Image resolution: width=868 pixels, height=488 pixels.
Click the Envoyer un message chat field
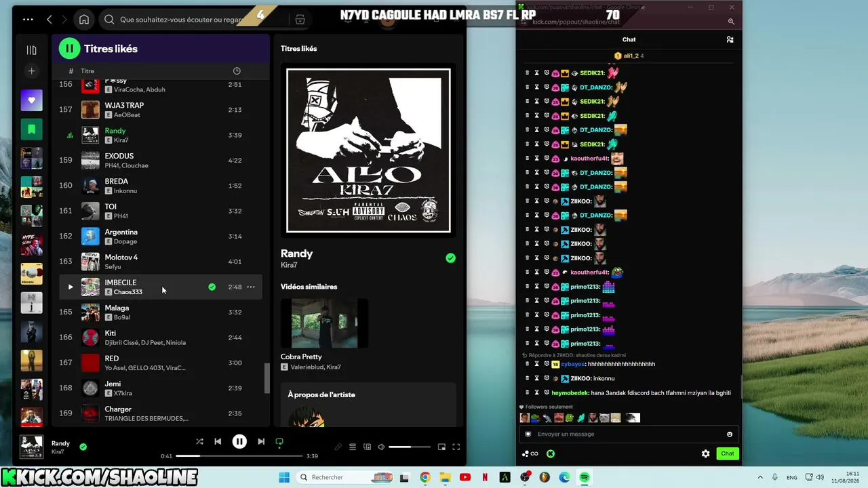[630, 434]
